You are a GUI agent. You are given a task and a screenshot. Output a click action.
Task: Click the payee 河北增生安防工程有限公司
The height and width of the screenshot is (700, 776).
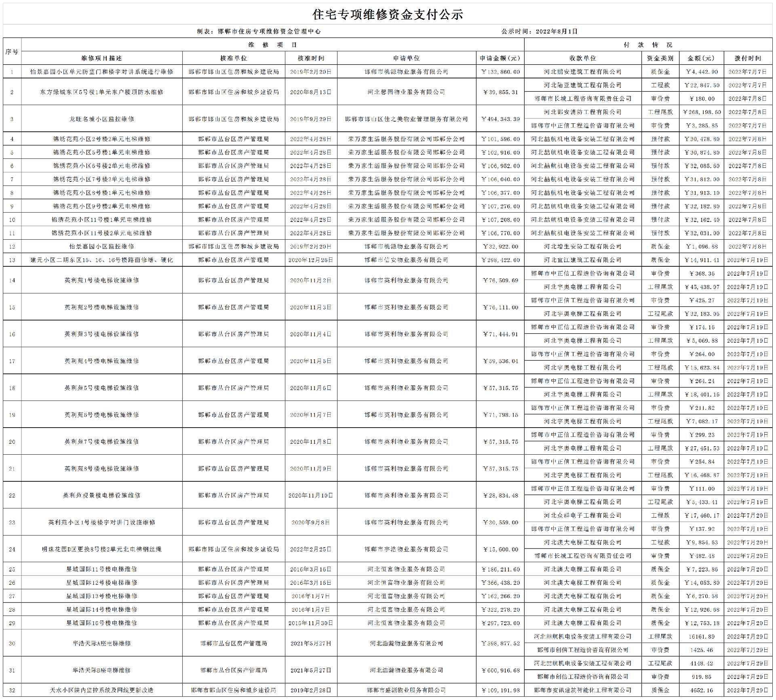583,247
